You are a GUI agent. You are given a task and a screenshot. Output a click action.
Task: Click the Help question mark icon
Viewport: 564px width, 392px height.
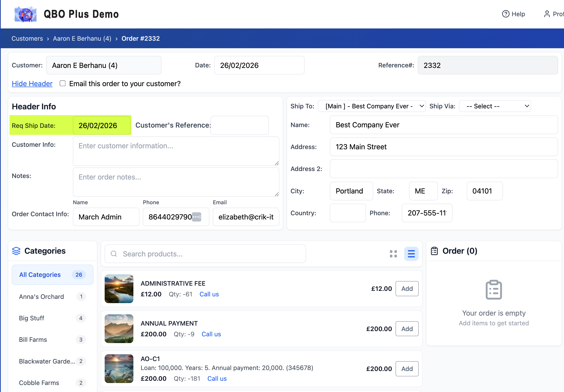coord(506,14)
